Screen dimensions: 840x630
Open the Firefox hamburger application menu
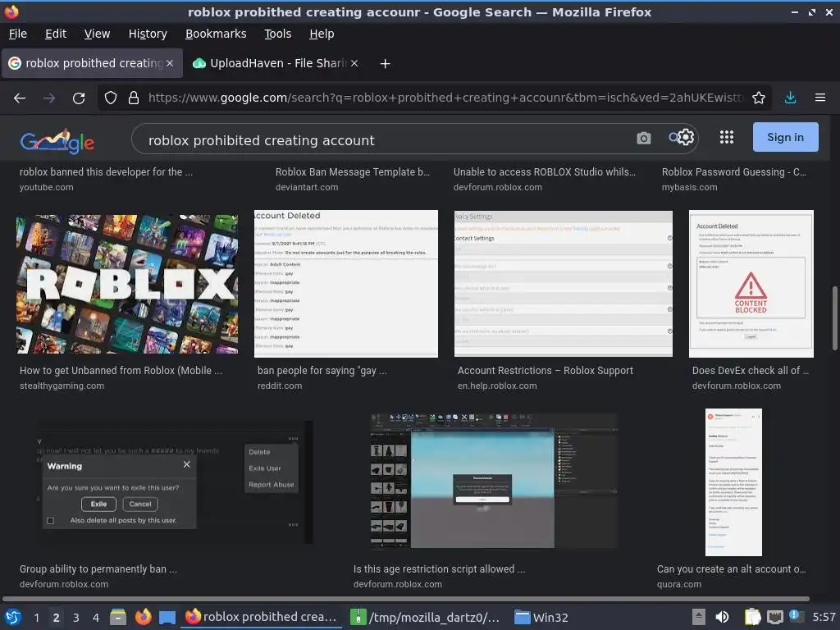pyautogui.click(x=820, y=98)
